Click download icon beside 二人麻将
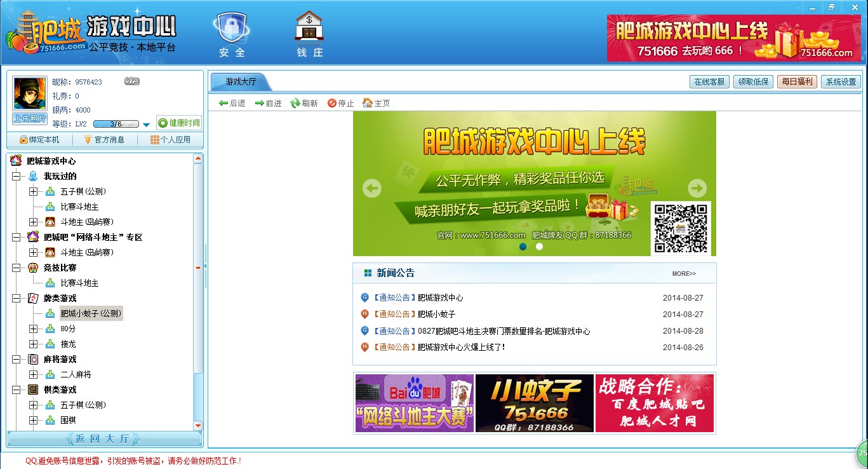Viewport: 868px width, 469px height. (x=50, y=374)
